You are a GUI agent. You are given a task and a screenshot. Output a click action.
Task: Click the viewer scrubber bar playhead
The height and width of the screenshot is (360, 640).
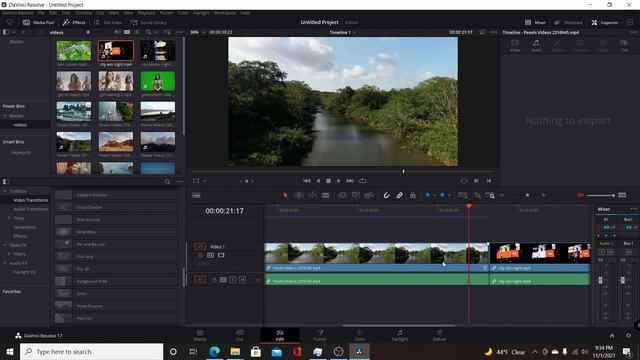(x=403, y=171)
